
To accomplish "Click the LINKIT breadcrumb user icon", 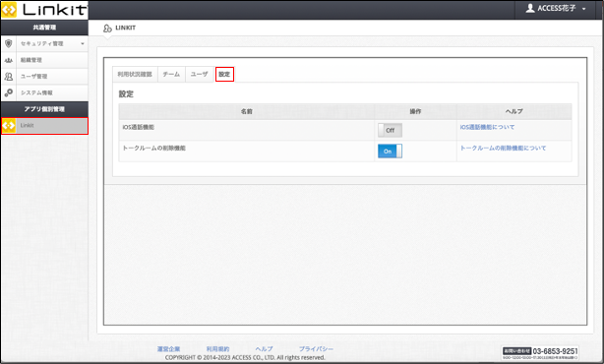I will click(107, 29).
